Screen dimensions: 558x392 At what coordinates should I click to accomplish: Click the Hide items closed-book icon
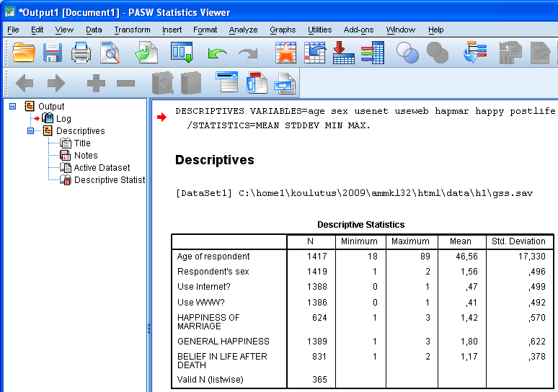(x=191, y=84)
